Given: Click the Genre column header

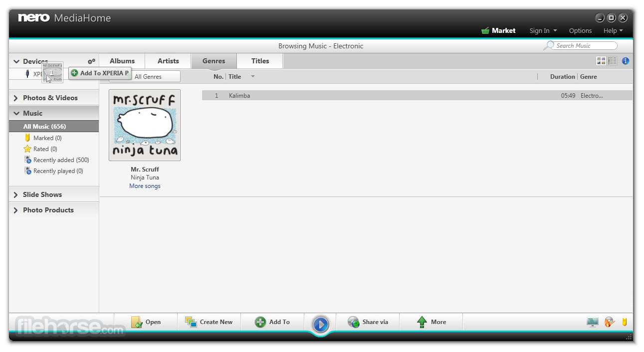Looking at the screenshot, I should pos(588,76).
